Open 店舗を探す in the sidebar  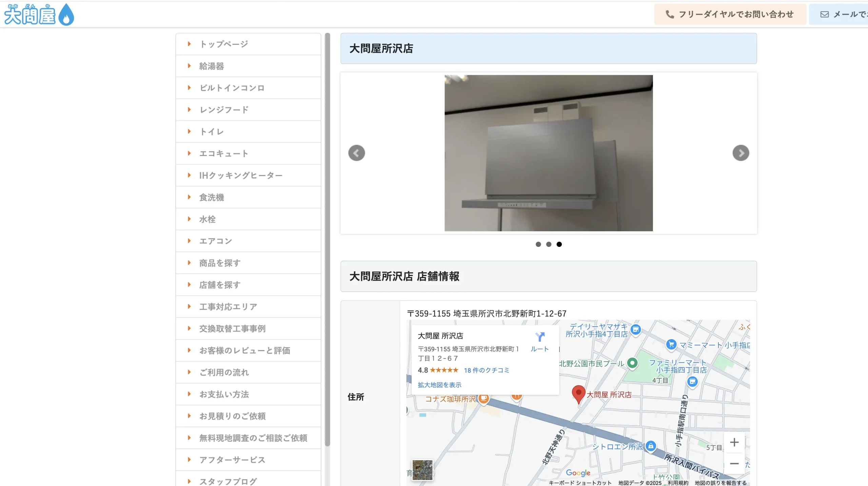pyautogui.click(x=220, y=285)
